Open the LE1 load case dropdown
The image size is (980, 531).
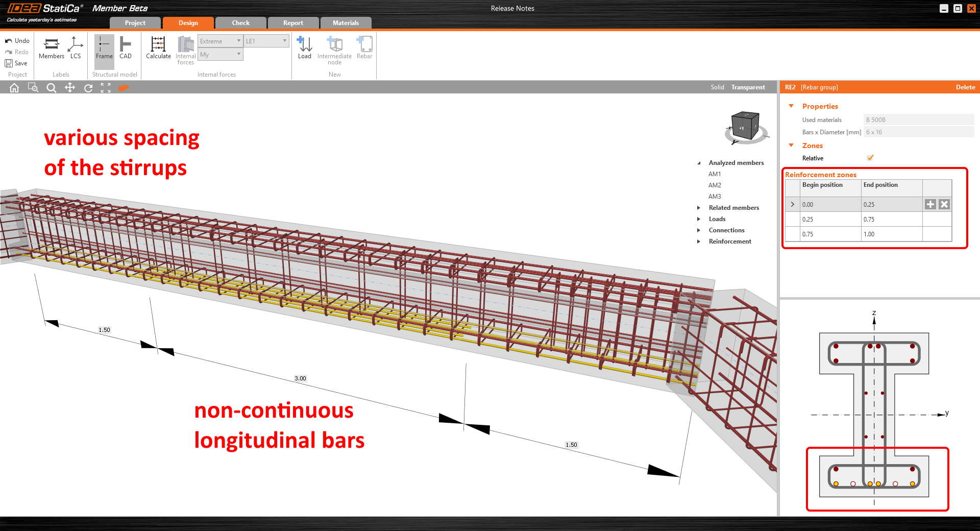pyautogui.click(x=284, y=40)
